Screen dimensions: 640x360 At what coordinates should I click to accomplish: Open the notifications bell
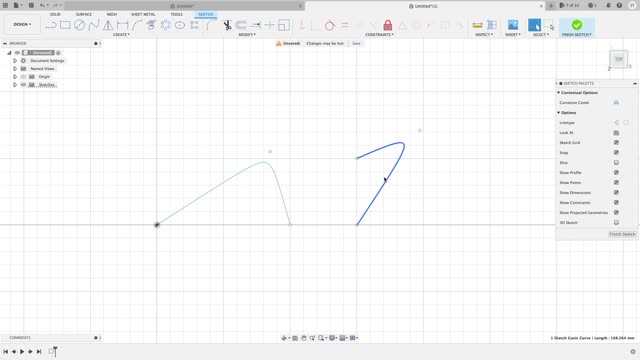[608, 5]
